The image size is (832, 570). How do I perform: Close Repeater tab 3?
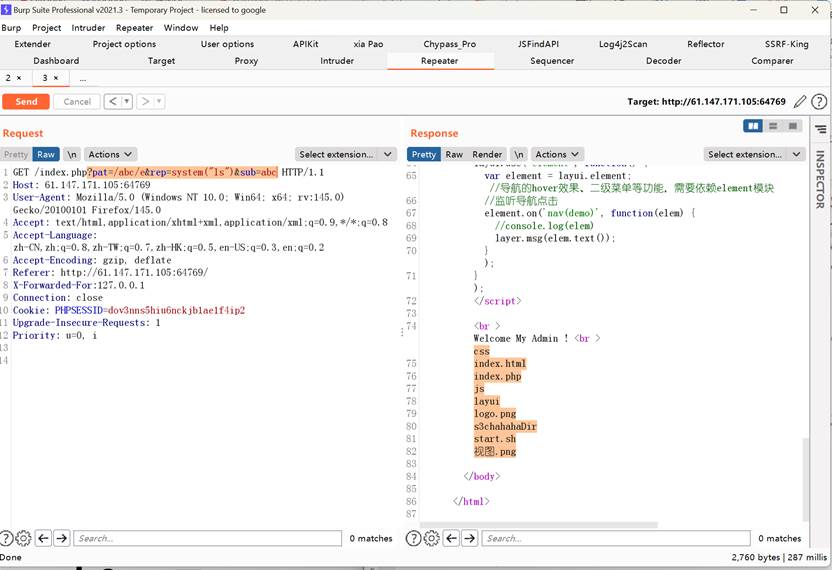[x=56, y=78]
